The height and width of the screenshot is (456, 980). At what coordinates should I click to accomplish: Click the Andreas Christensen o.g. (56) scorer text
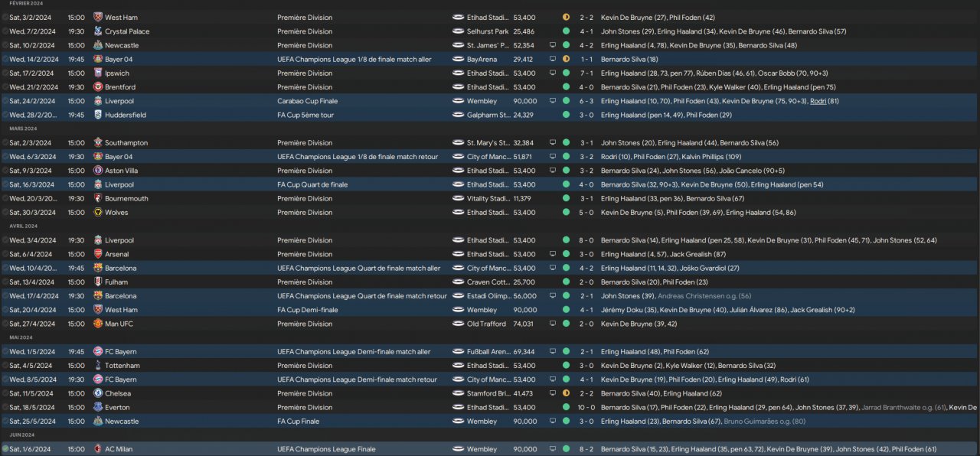point(704,296)
